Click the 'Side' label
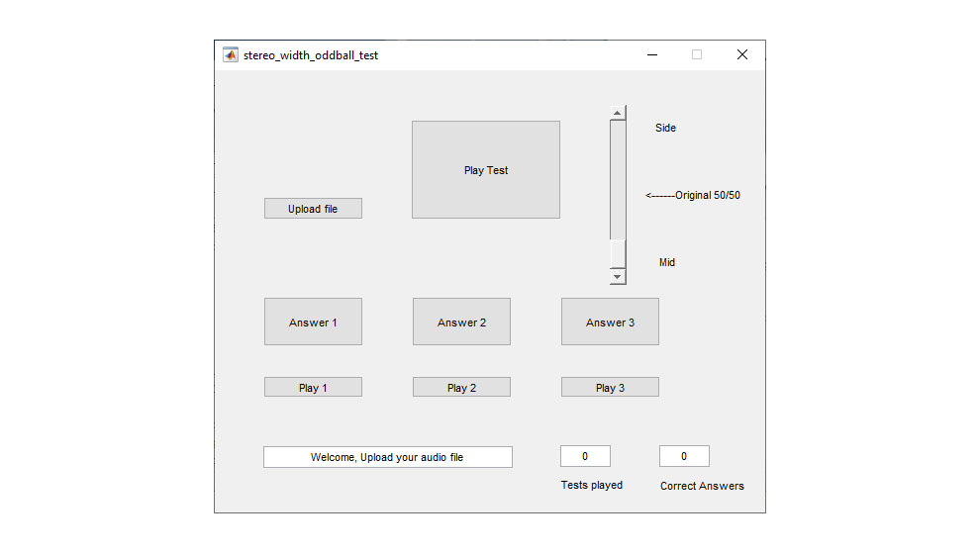Screen dimensions: 980x554 pos(665,128)
